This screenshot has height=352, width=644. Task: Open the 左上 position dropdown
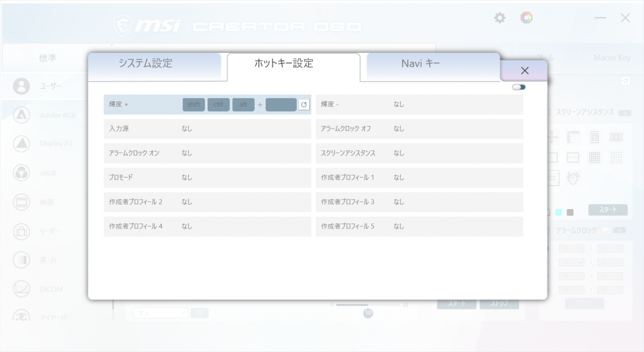[161, 313]
